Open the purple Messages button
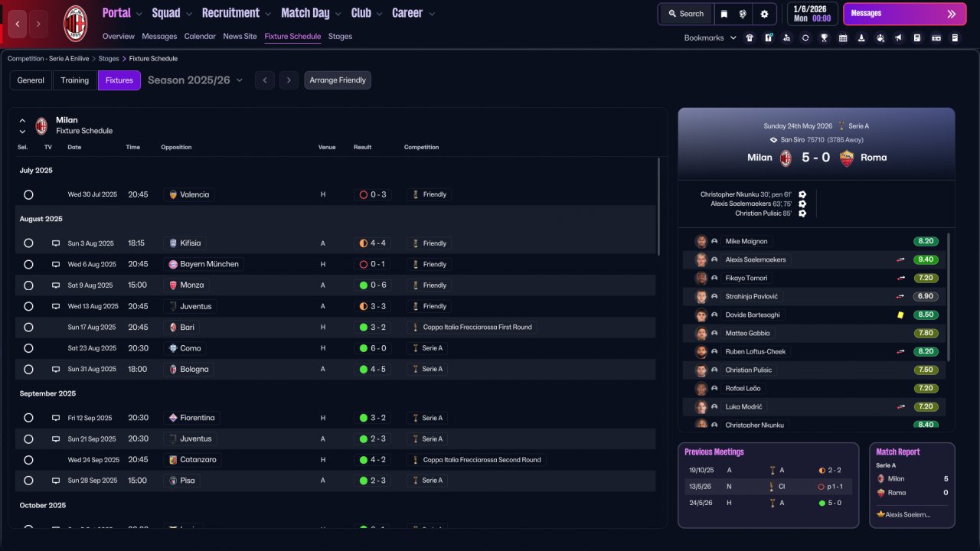980x551 pixels. coord(904,14)
